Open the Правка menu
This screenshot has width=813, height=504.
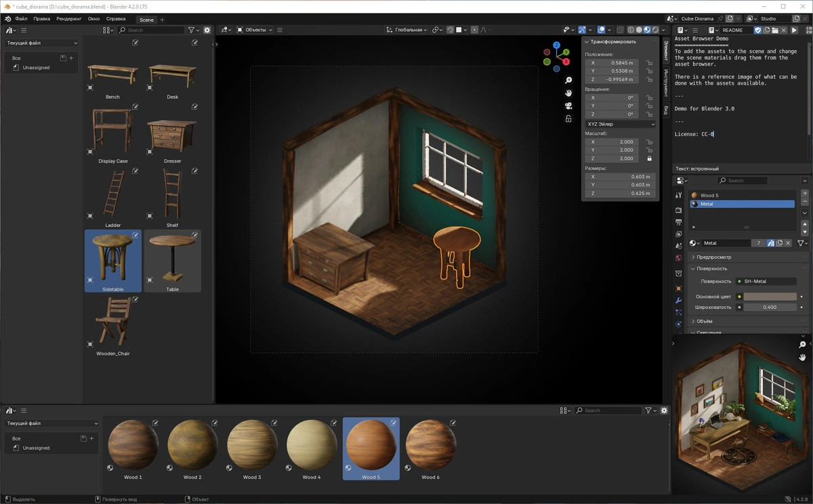42,19
